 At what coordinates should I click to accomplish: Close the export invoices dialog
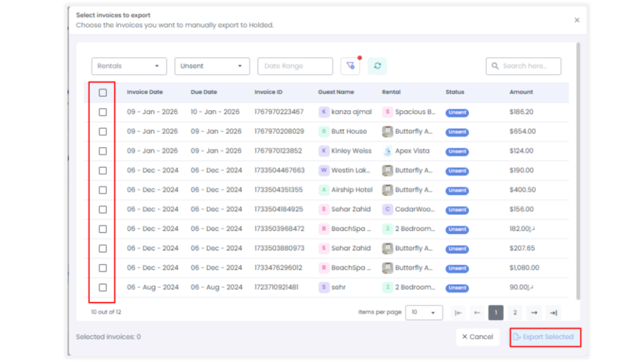coord(577,20)
